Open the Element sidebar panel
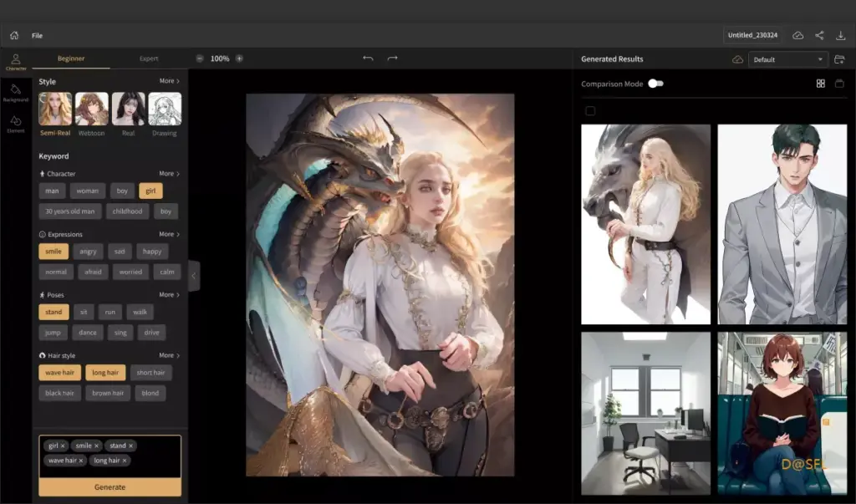Viewport: 856px width, 504px height. pos(16,124)
